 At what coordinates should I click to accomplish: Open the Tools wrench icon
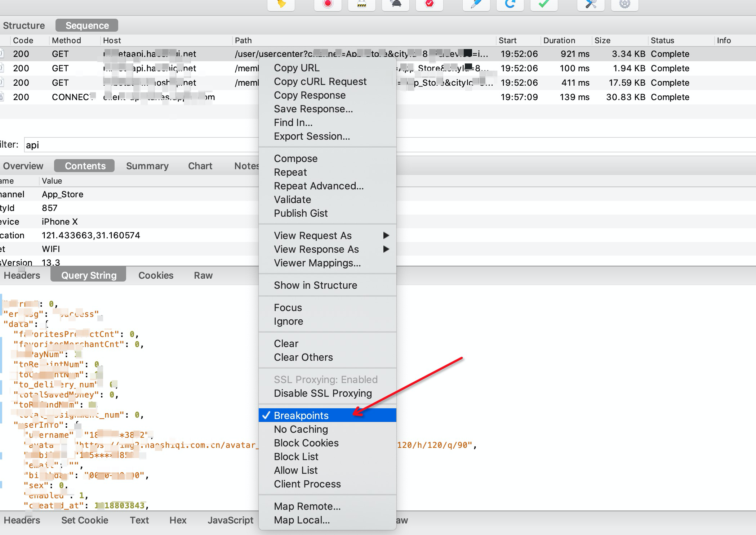(x=591, y=4)
